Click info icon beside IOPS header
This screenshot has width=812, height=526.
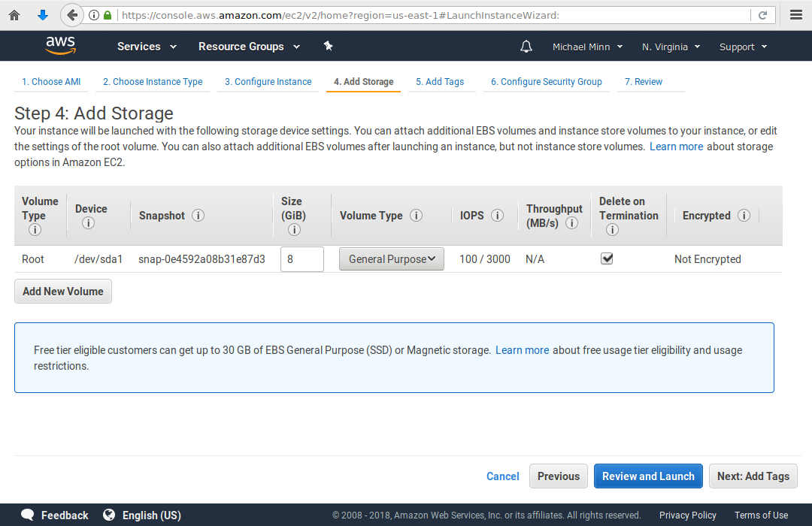click(497, 216)
